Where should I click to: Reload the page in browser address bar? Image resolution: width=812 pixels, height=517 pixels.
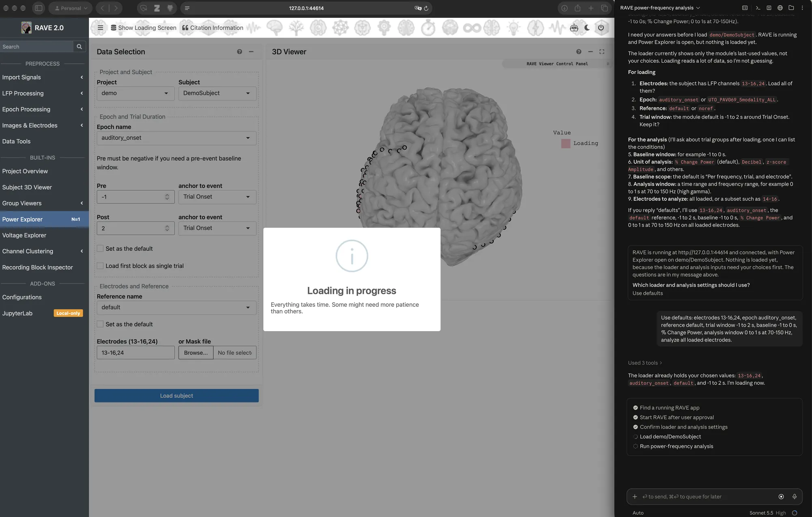[x=426, y=8]
